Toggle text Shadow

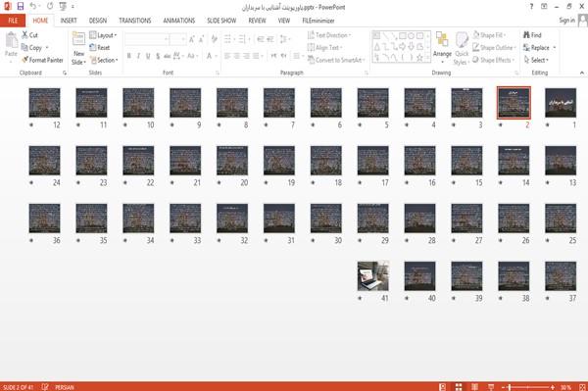pos(158,56)
